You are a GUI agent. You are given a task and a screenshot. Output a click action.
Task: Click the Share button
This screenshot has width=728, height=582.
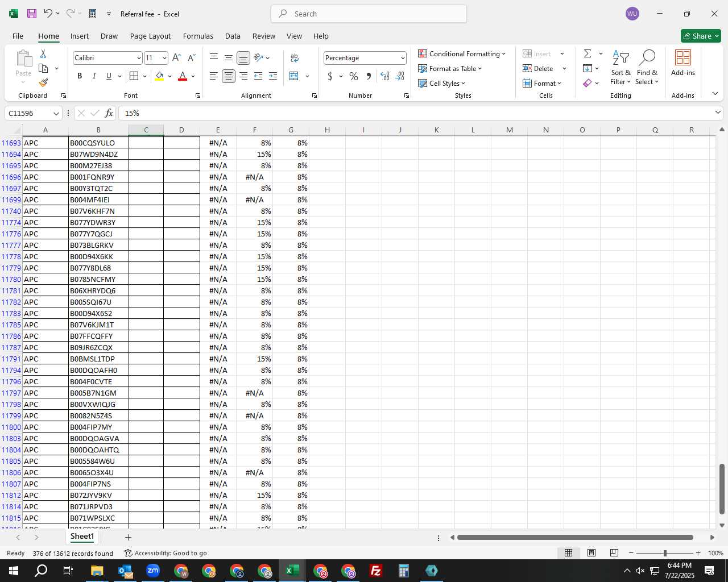[701, 36]
